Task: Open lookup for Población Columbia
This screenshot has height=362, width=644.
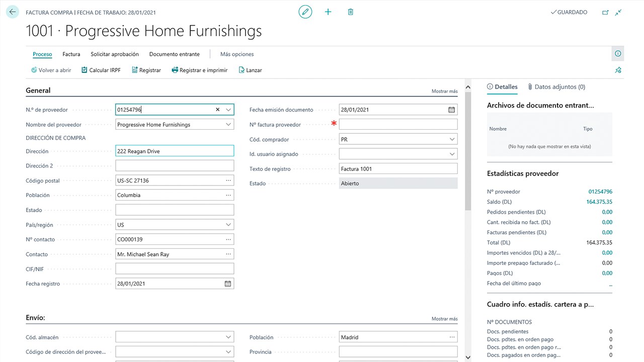Action: (228, 195)
